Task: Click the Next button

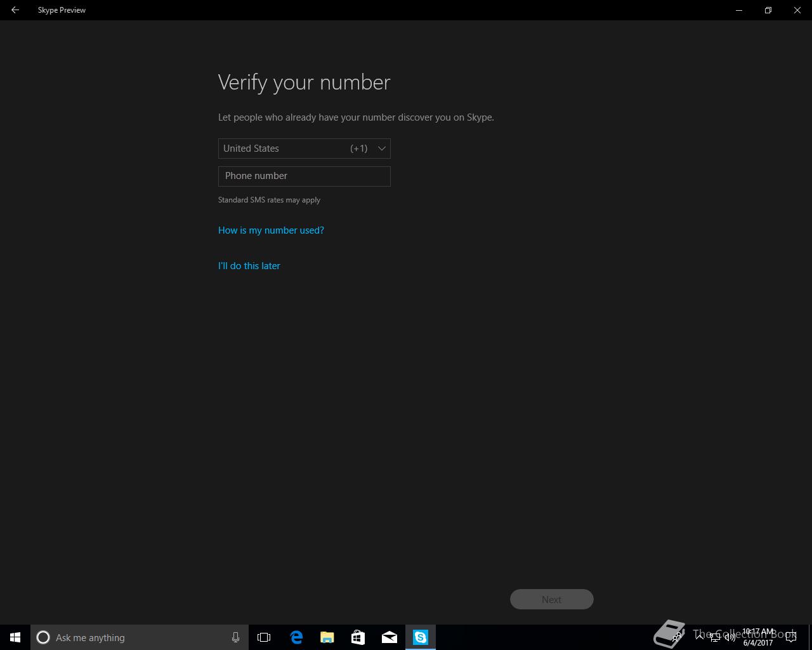Action: tap(551, 599)
